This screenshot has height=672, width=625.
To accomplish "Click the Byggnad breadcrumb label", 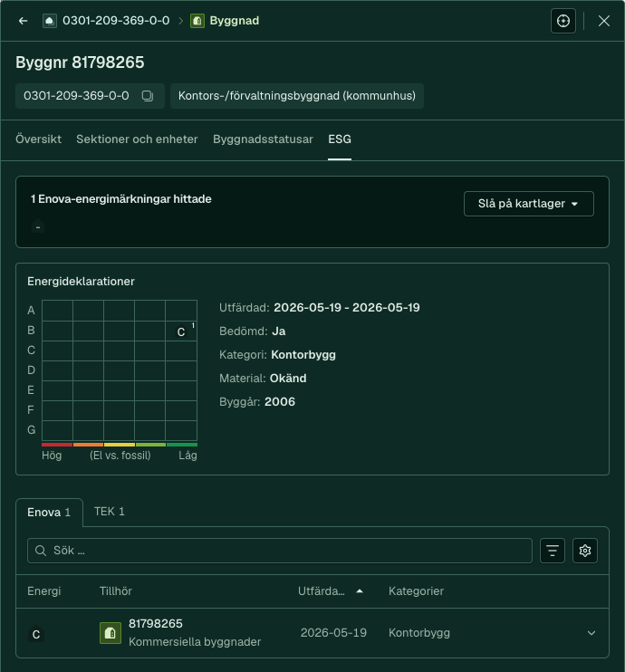I will coord(235,21).
